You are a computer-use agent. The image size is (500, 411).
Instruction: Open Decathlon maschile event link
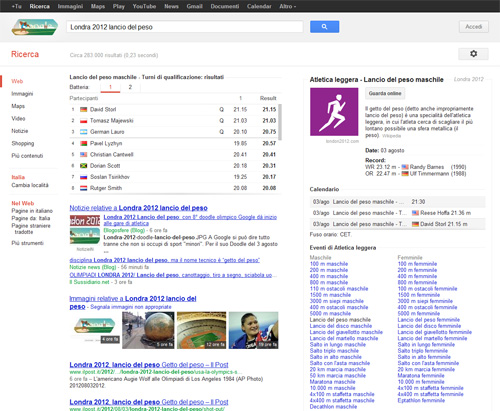[333, 407]
